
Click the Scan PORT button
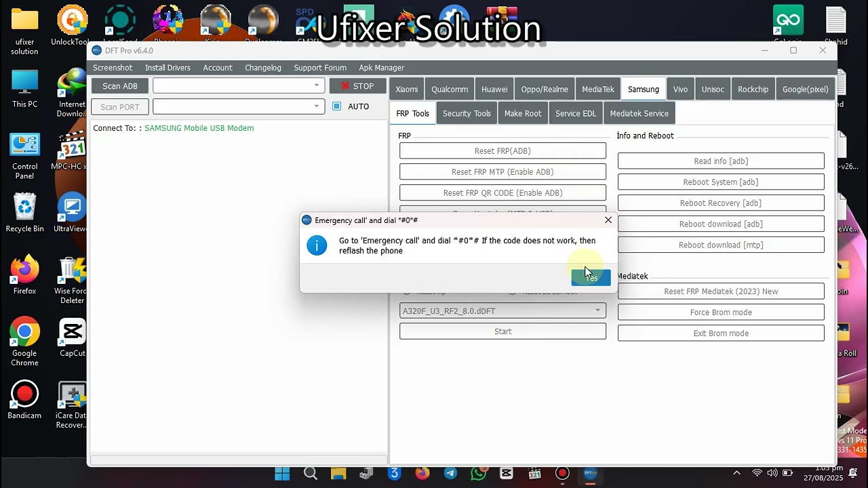click(119, 107)
